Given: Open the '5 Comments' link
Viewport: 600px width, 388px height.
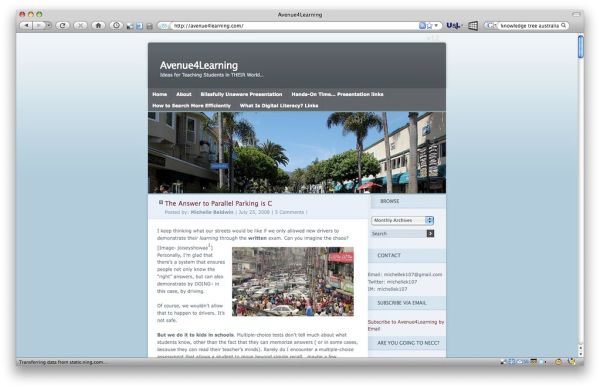Looking at the screenshot, I should (289, 212).
